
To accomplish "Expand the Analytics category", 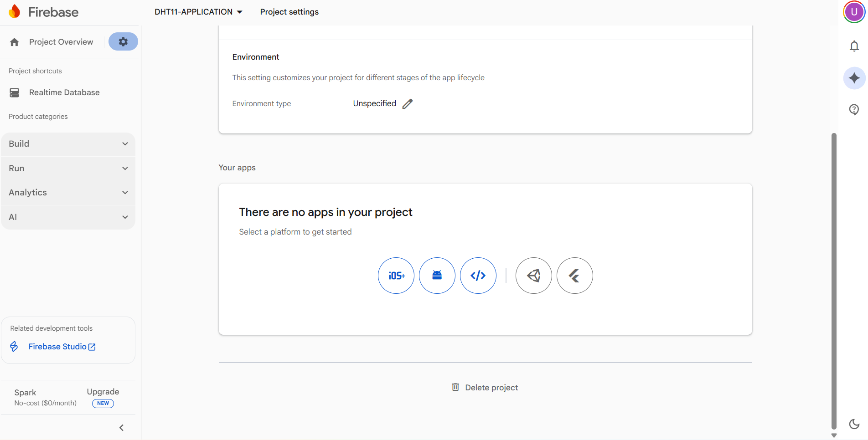I will point(68,193).
